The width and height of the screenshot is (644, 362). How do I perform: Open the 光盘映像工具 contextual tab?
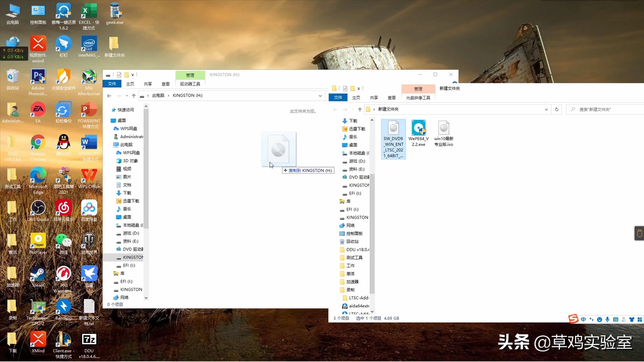click(418, 98)
